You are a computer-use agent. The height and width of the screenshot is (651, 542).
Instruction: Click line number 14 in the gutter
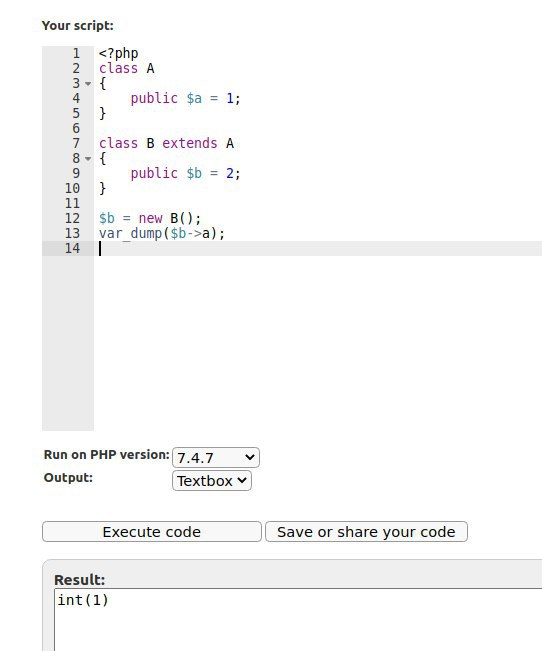[x=72, y=248]
